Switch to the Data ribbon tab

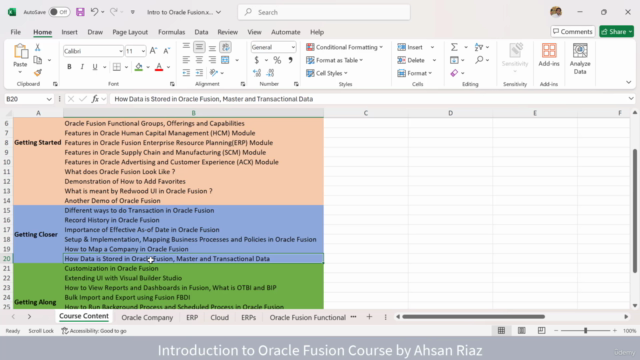pos(201,32)
